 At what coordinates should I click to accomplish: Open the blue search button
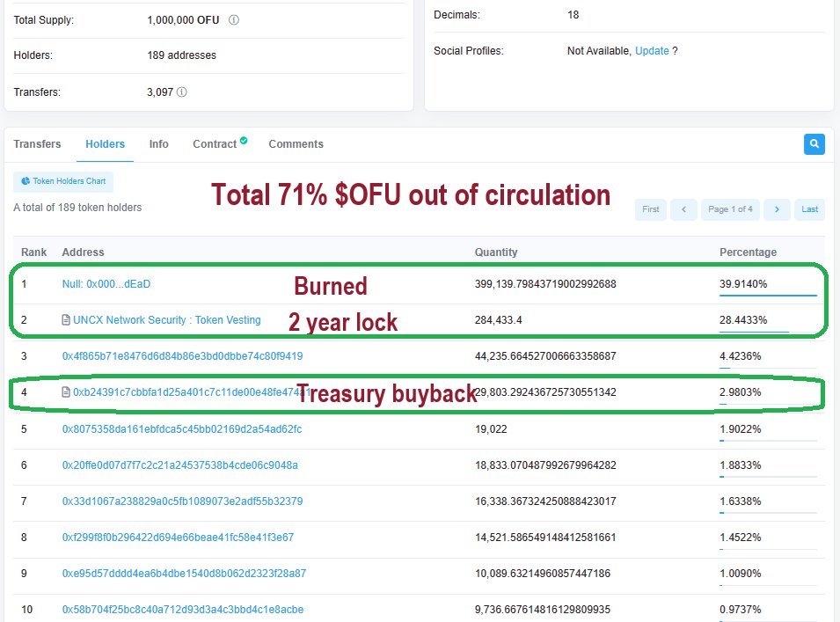(x=814, y=143)
